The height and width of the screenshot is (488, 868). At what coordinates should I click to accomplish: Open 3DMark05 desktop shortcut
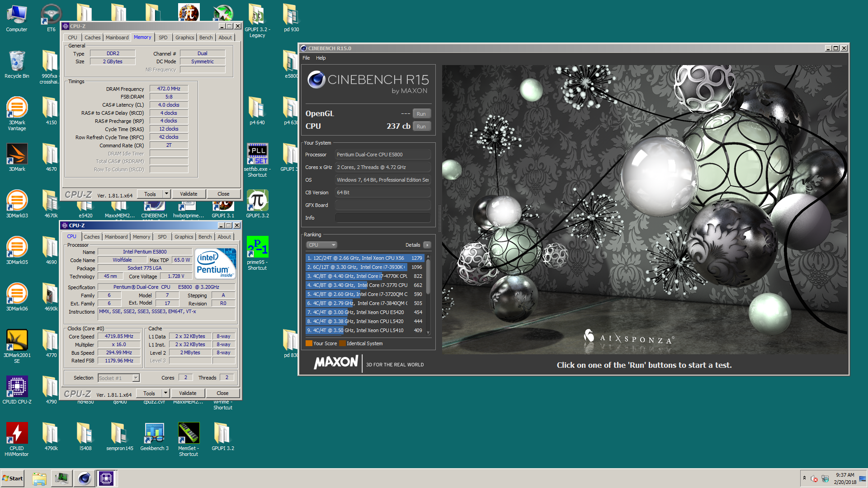pos(17,250)
